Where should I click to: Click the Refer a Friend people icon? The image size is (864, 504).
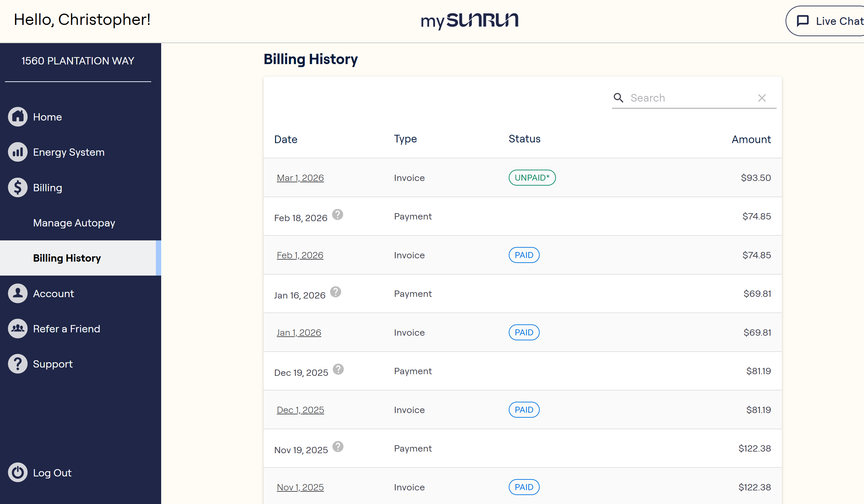click(x=18, y=329)
